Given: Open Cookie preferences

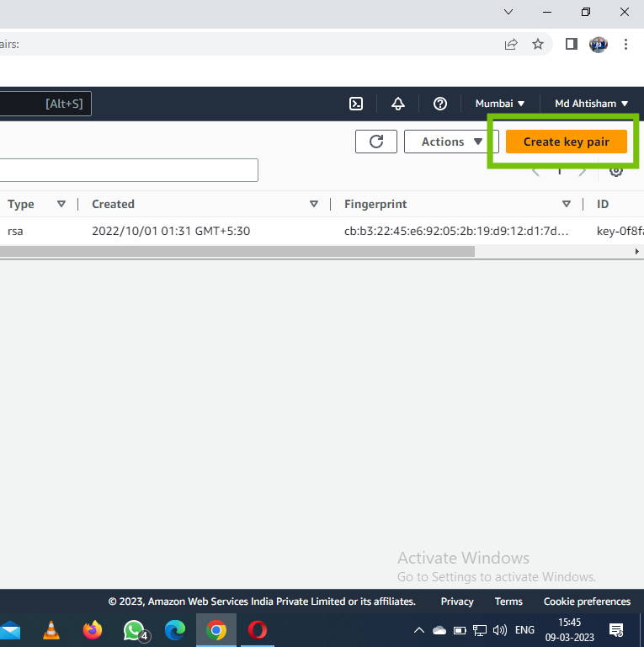Looking at the screenshot, I should click(587, 602).
